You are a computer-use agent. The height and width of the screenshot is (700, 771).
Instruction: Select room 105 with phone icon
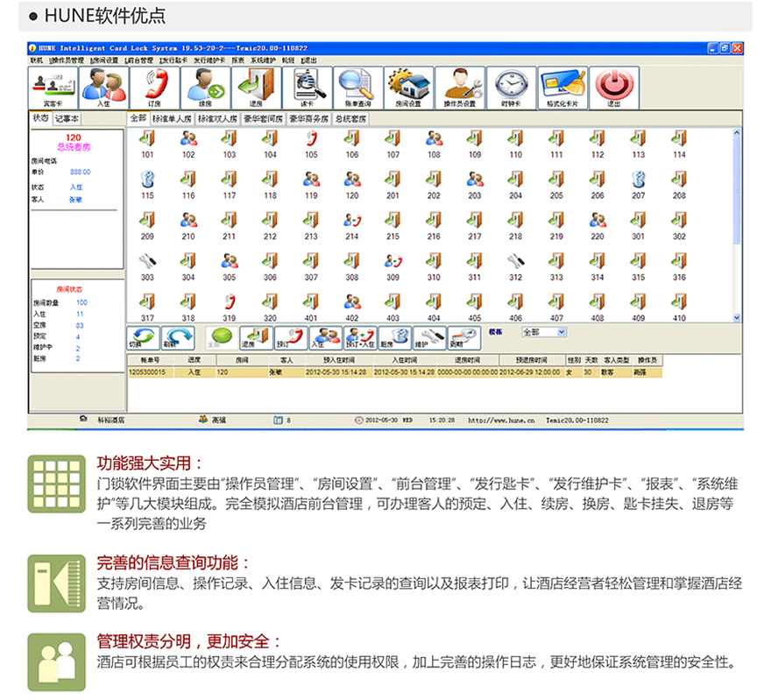click(x=311, y=143)
